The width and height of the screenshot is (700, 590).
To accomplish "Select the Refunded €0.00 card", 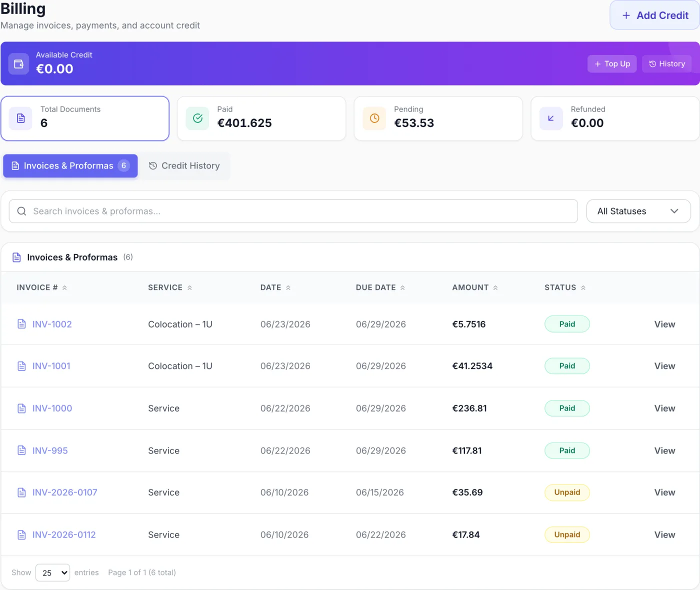I will pos(615,118).
